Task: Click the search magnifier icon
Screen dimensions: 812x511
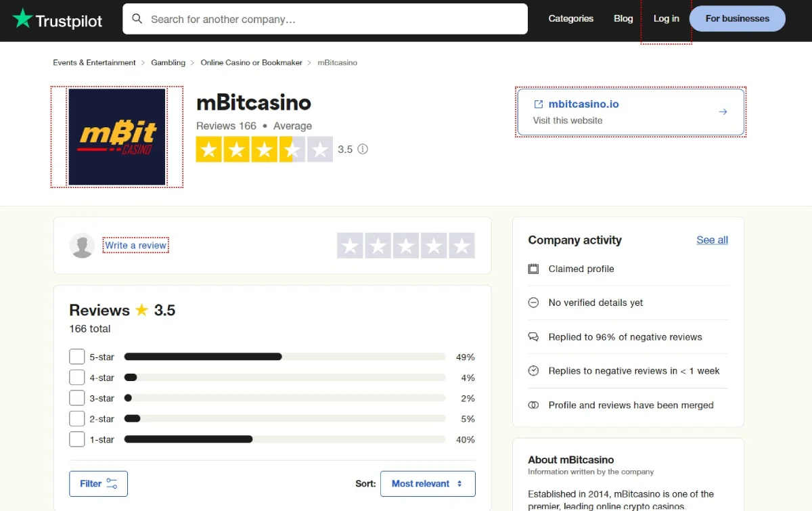Action: pos(137,19)
